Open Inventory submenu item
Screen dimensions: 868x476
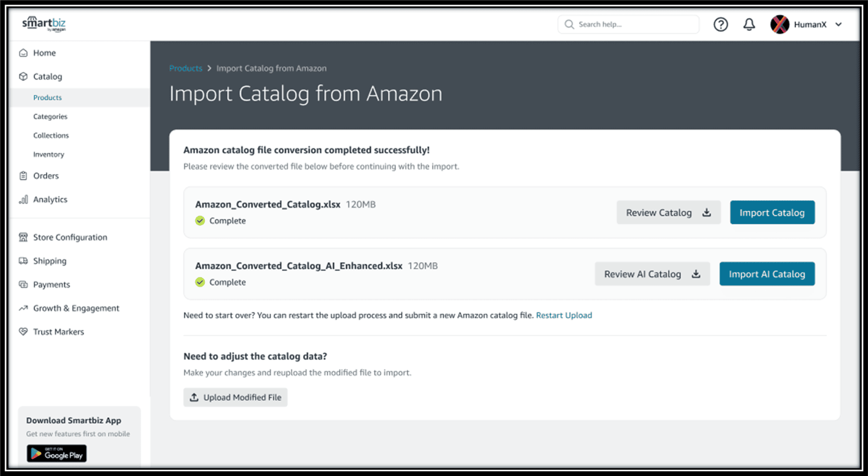coord(49,154)
